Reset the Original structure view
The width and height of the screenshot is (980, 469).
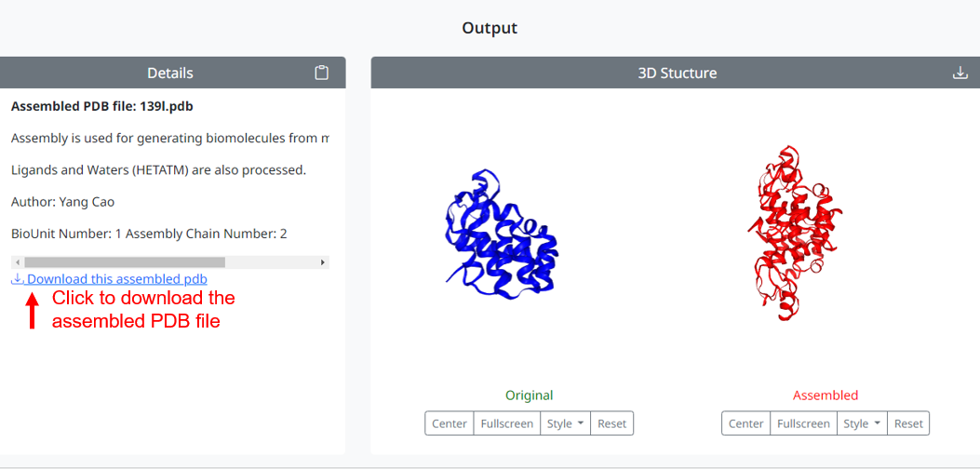(x=611, y=423)
